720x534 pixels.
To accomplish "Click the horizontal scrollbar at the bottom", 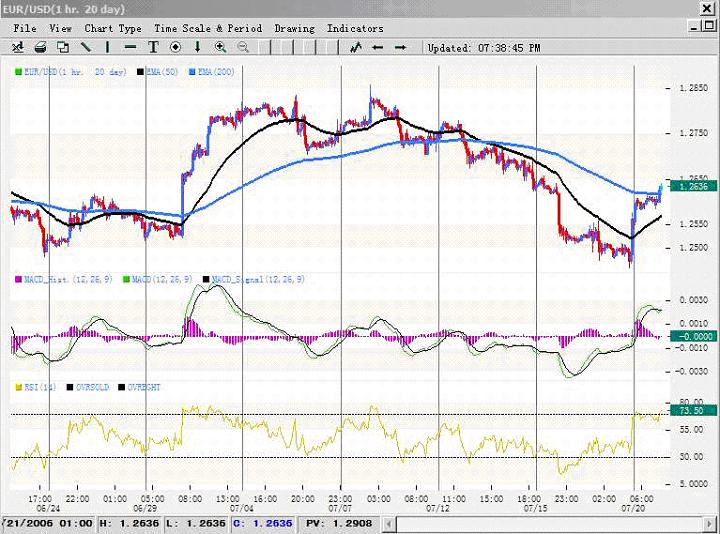I will coord(550,524).
